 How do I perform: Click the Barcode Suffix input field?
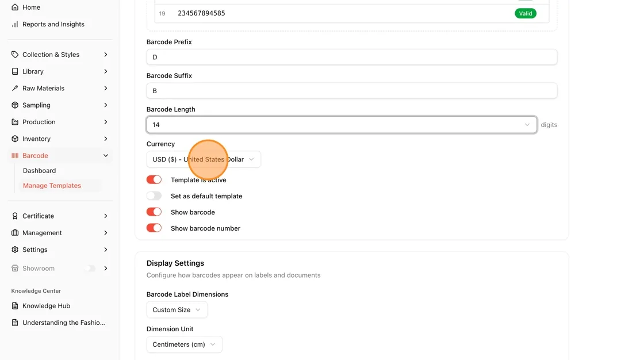tap(351, 91)
